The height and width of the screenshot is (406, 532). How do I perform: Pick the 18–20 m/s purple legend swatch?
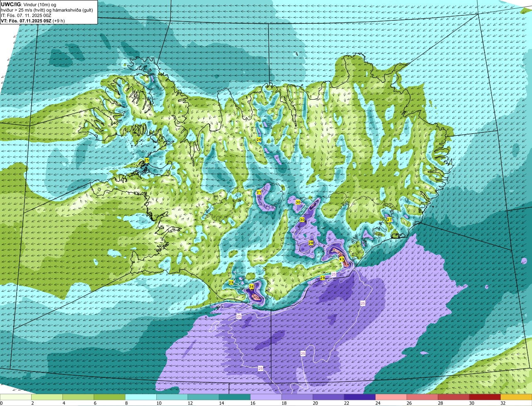297,397
